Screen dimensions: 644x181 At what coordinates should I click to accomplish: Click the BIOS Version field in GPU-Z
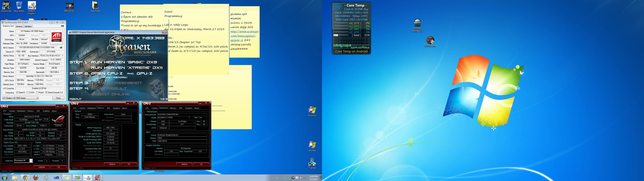point(37,47)
